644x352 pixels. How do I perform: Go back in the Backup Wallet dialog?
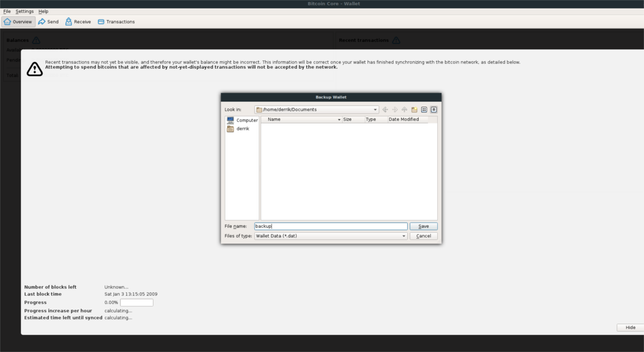[385, 109]
